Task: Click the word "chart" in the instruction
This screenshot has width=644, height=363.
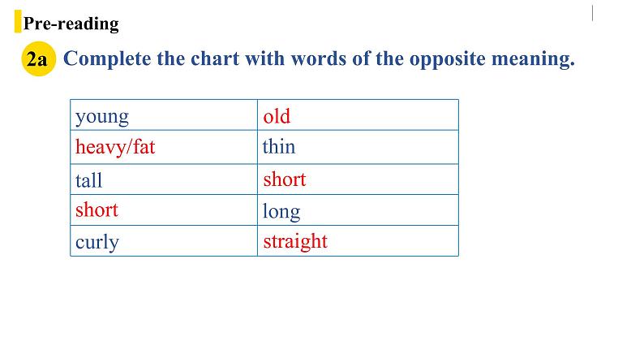Action: pos(222,59)
